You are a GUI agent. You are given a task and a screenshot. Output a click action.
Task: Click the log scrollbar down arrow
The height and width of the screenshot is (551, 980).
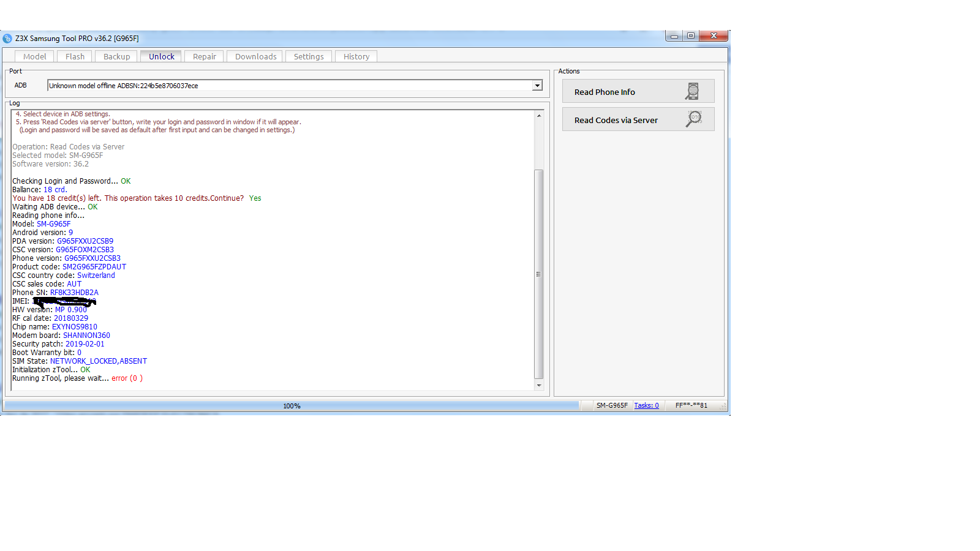click(539, 385)
